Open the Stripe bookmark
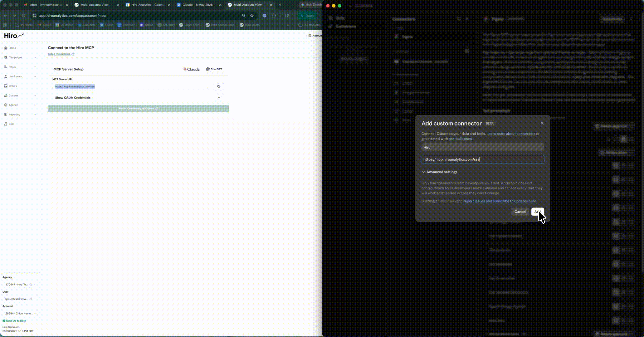 [x=146, y=25]
